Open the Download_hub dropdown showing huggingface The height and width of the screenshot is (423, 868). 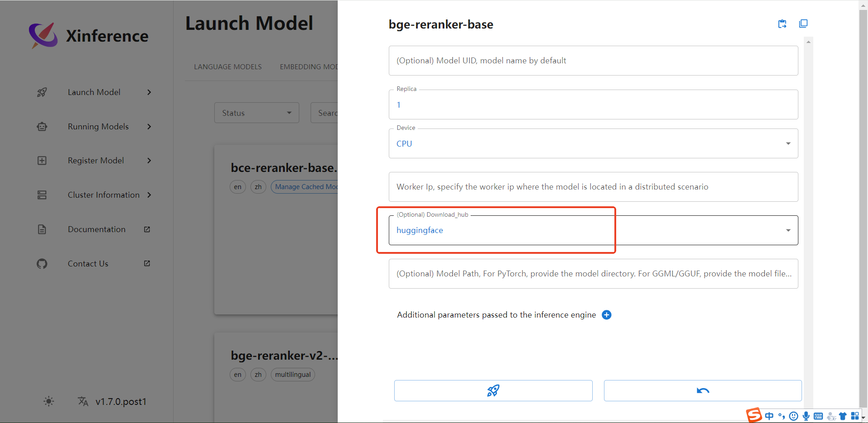(x=593, y=230)
